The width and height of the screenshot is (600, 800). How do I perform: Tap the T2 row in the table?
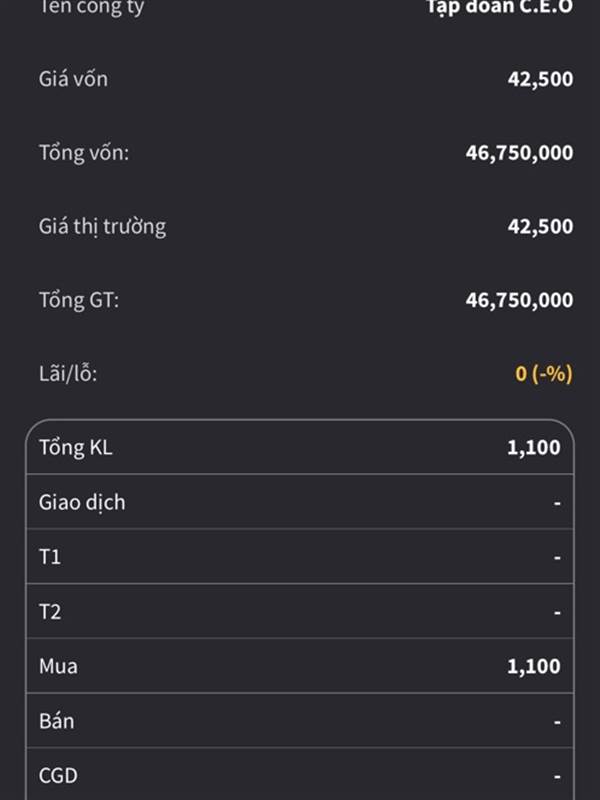tap(300, 611)
